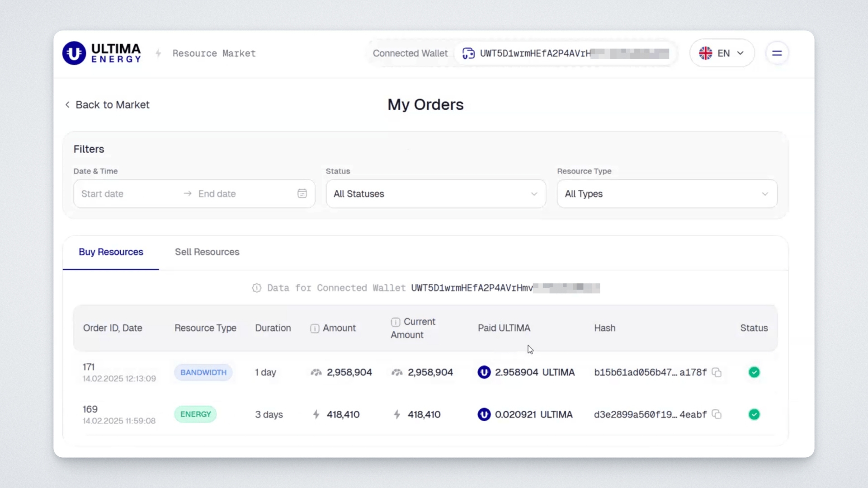Screen dimensions: 868x488
Task: Open the EN language selector
Action: pos(722,53)
